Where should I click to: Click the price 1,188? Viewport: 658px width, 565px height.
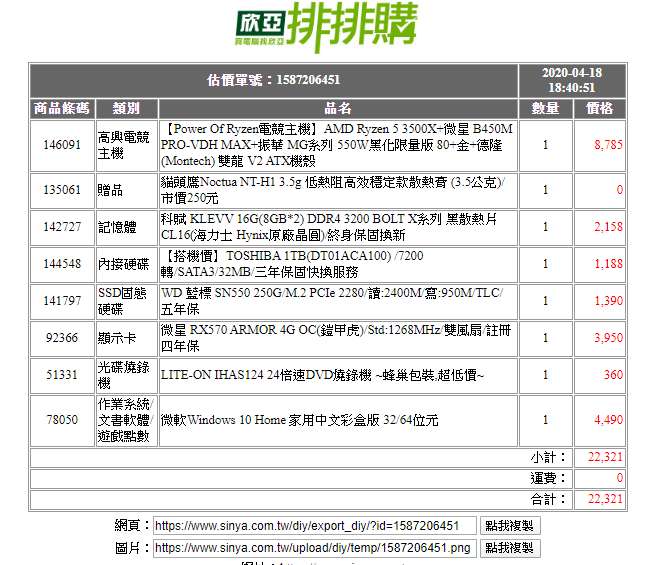(x=608, y=264)
